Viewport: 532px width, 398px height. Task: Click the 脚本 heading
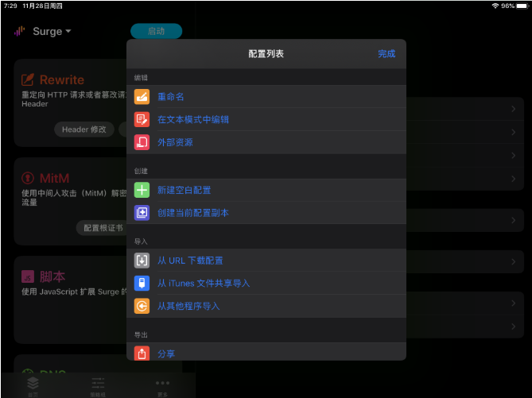52,276
